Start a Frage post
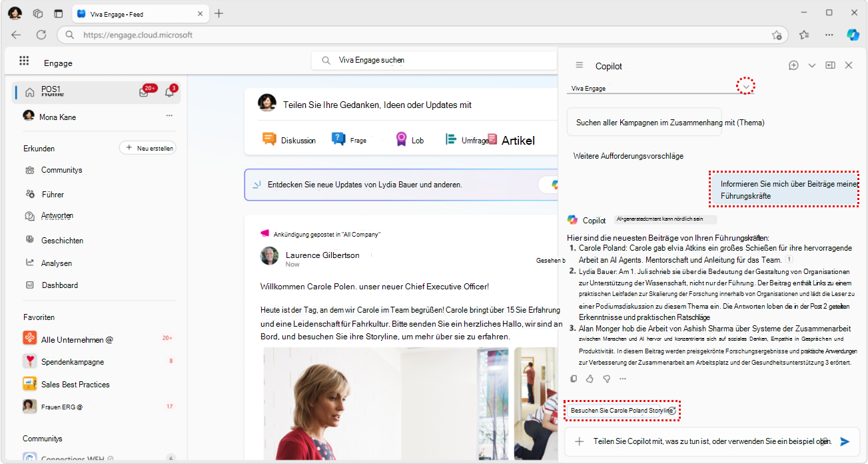This screenshot has height=464, width=868. click(350, 140)
